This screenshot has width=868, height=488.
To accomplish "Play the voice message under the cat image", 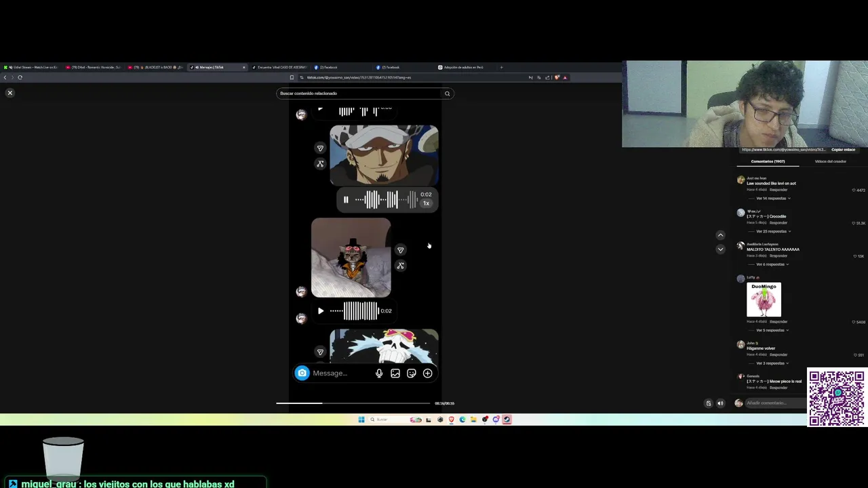I will (x=321, y=311).
